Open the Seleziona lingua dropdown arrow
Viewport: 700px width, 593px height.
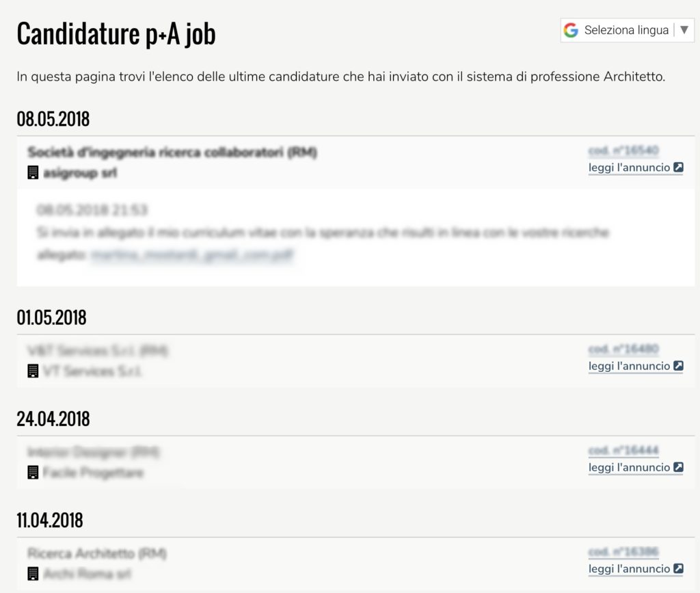(x=684, y=30)
